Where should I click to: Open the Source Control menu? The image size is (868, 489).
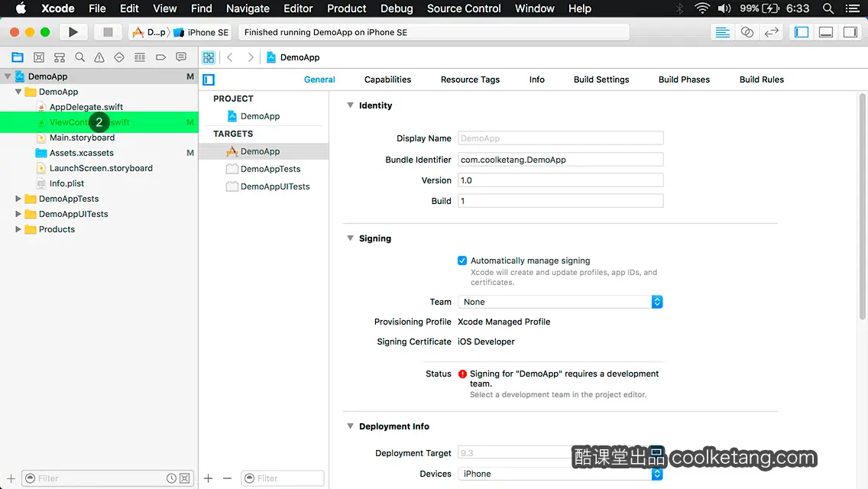coord(464,8)
